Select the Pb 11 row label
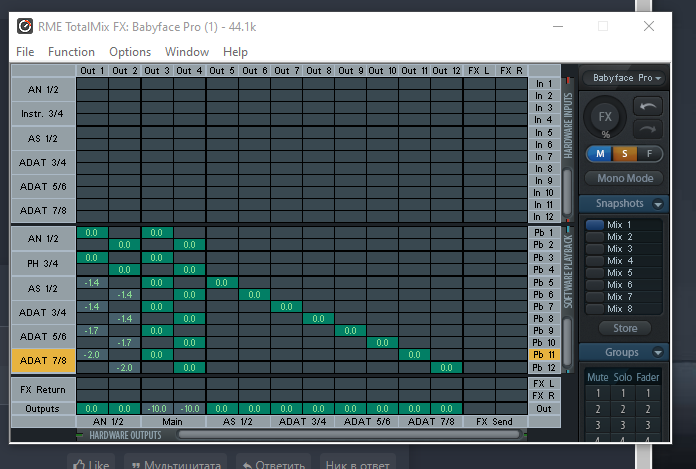Image resolution: width=696 pixels, height=469 pixels. pos(544,355)
